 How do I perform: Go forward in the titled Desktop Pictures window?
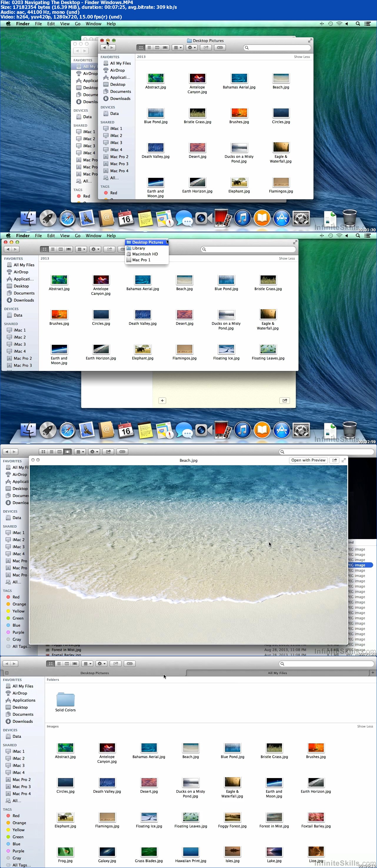(x=112, y=48)
